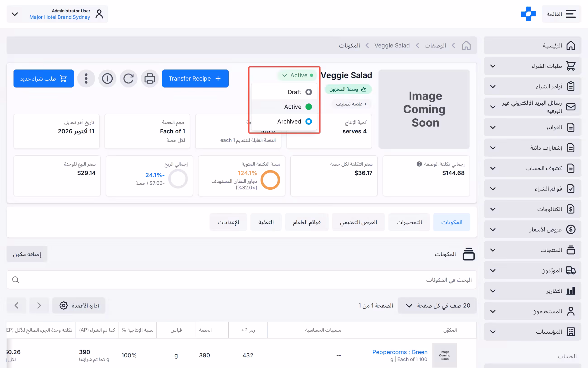The width and height of the screenshot is (588, 368).
Task: Collapse the Active status dropdown
Action: click(x=298, y=75)
